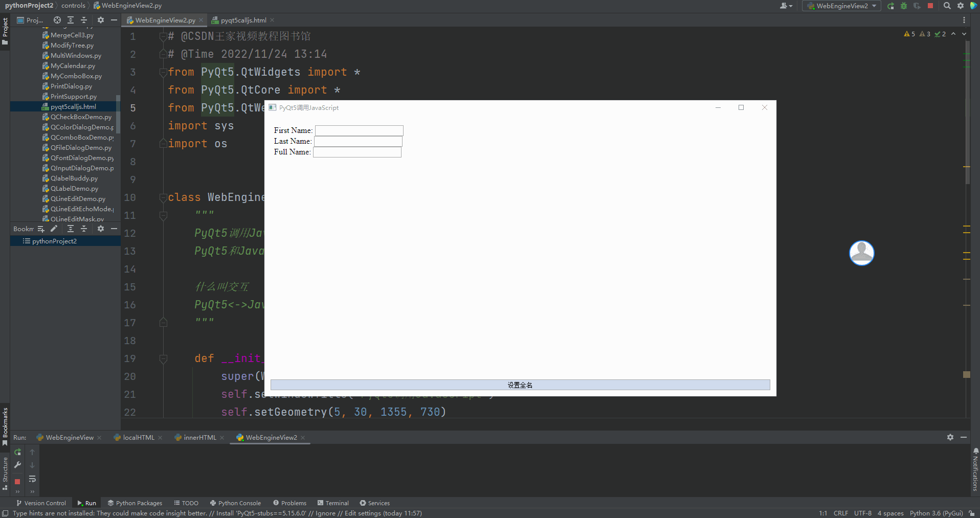Screen dimensions: 980x518
Task: Click the 3 weak warnings indicator
Action: tap(925, 34)
